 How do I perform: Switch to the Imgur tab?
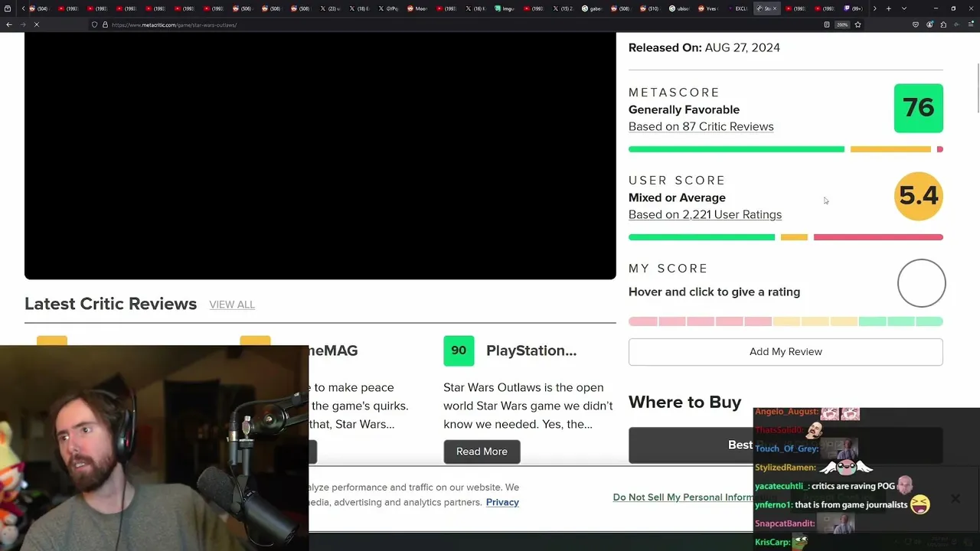pyautogui.click(x=504, y=8)
